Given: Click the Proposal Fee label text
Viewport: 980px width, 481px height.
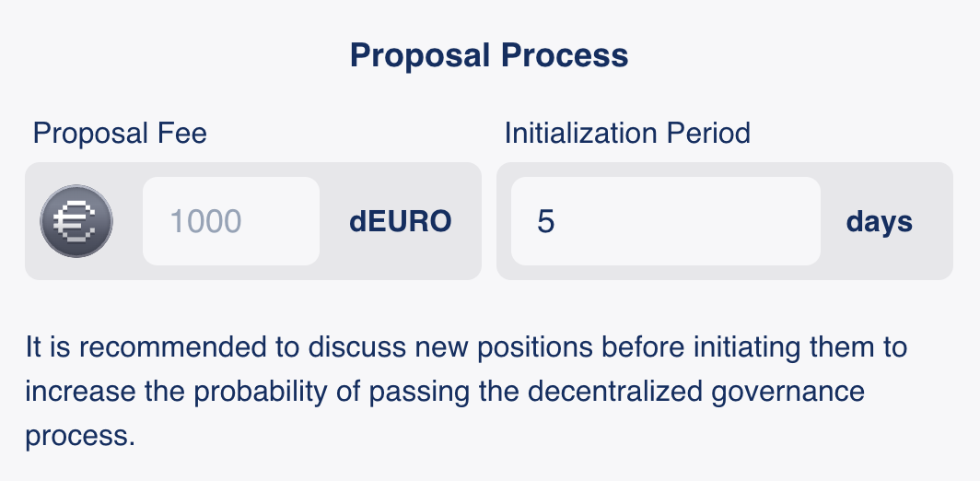Looking at the screenshot, I should [x=120, y=133].
